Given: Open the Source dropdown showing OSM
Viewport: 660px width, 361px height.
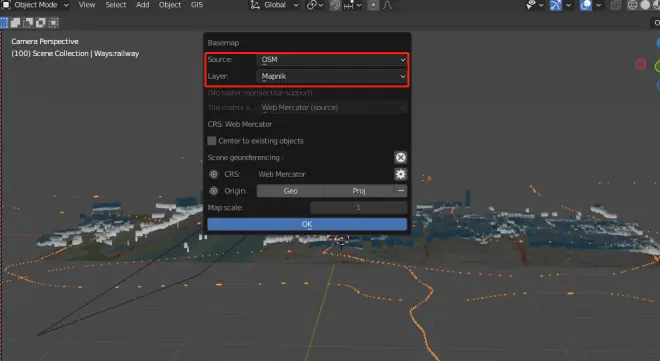Looking at the screenshot, I should pyautogui.click(x=332, y=60).
